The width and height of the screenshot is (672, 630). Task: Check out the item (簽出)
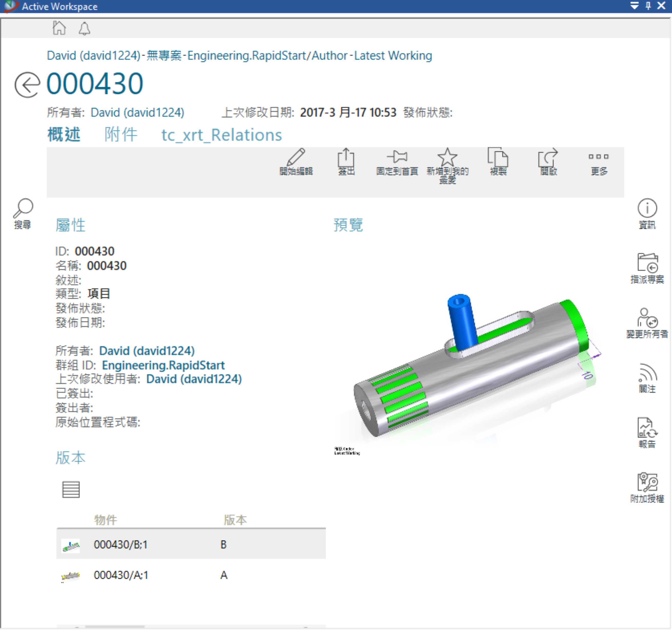(346, 162)
